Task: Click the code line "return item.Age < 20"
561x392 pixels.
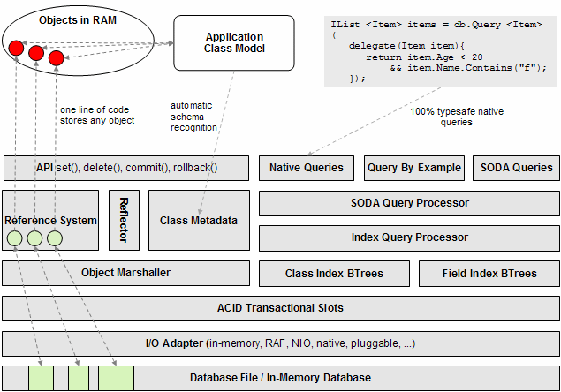Action: click(424, 57)
